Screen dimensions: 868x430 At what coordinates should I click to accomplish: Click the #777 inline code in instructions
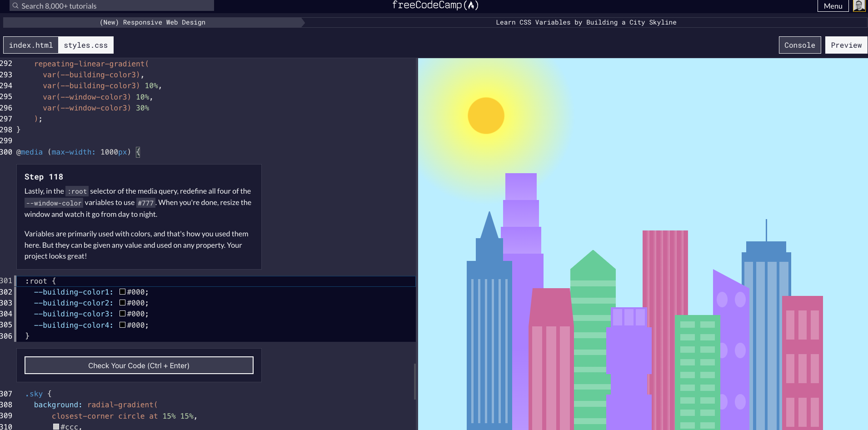[145, 203]
